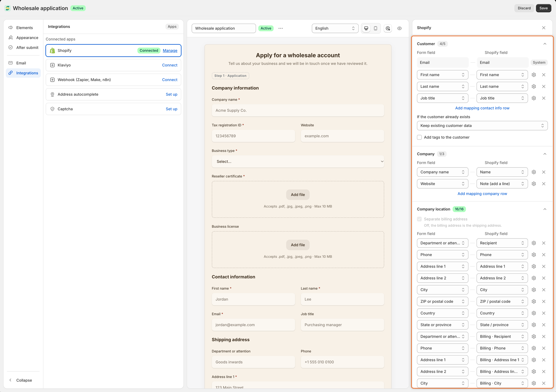Image resolution: width=556 pixels, height=392 pixels.
Task: Click the Discard button
Action: click(524, 8)
